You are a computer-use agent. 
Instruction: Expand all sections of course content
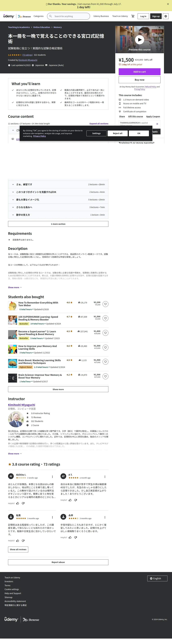click(99, 123)
